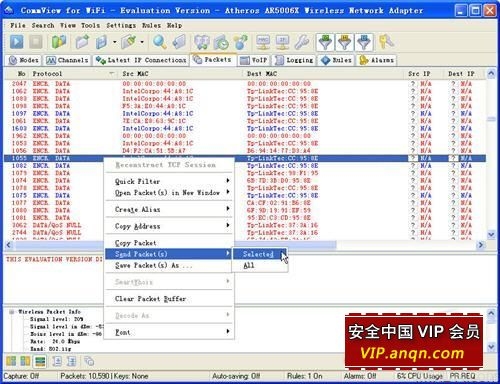The image size is (500, 384).
Task: Open the Logging tab
Action: [x=294, y=60]
